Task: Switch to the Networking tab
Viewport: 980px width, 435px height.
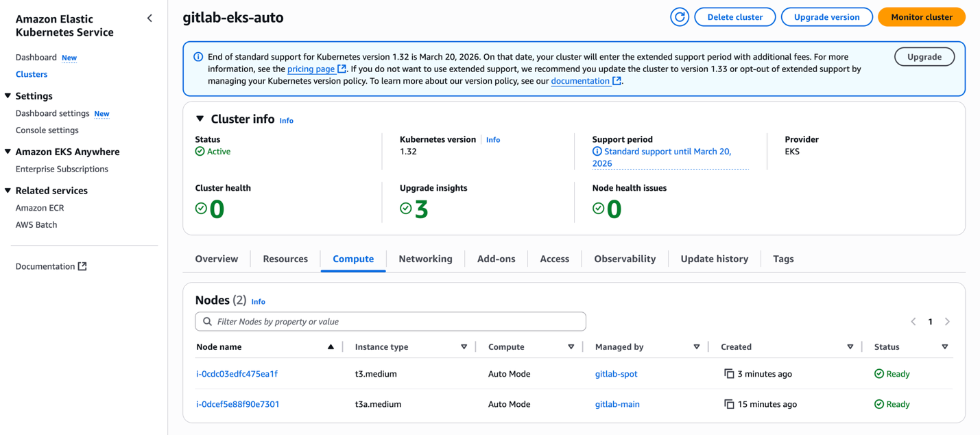Action: [425, 259]
